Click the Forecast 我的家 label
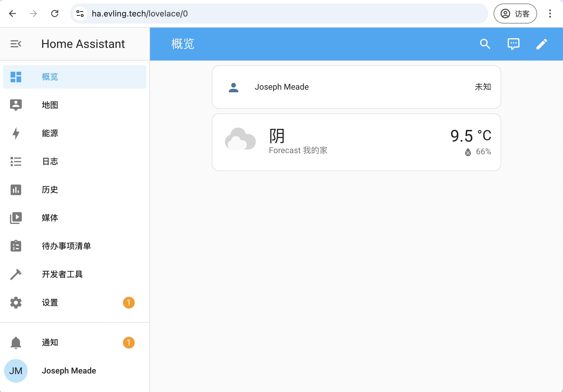Screen dimensions: 563x392 point(298,150)
